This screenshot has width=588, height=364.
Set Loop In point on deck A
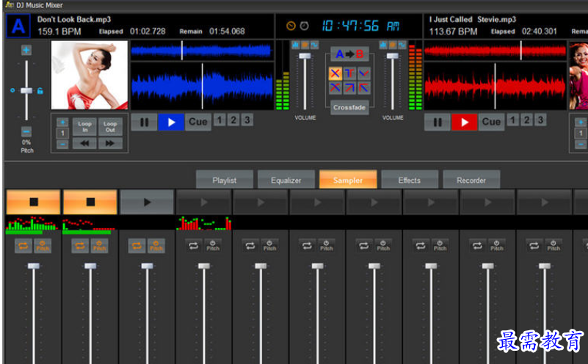click(84, 127)
